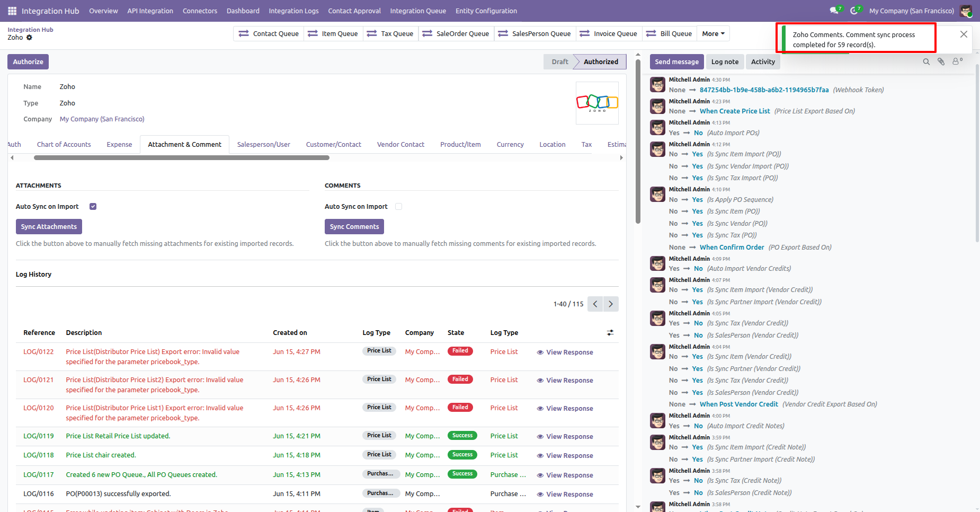Switch to Salesperson/User tab
The image size is (980, 512).
pyautogui.click(x=263, y=144)
